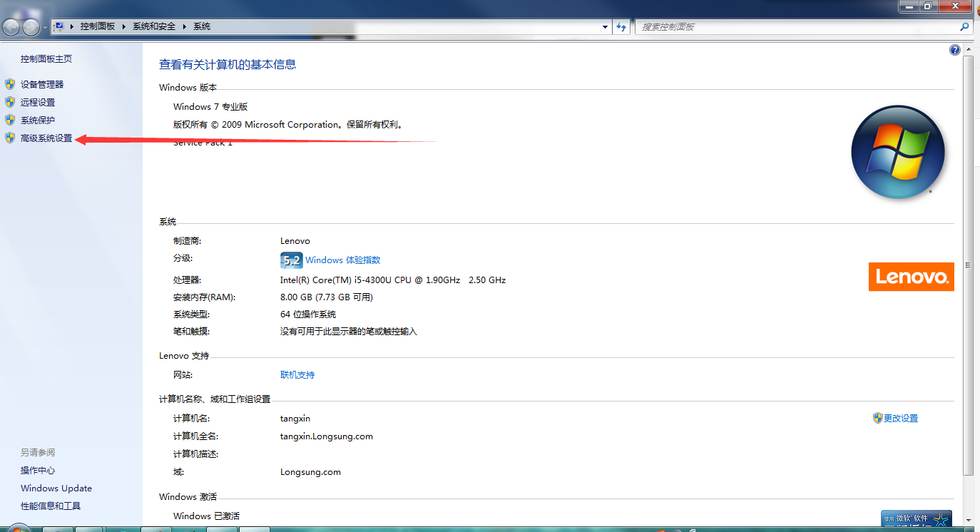980x532 pixels.
Task: Click the Windows 已激活 text
Action: tap(206, 516)
